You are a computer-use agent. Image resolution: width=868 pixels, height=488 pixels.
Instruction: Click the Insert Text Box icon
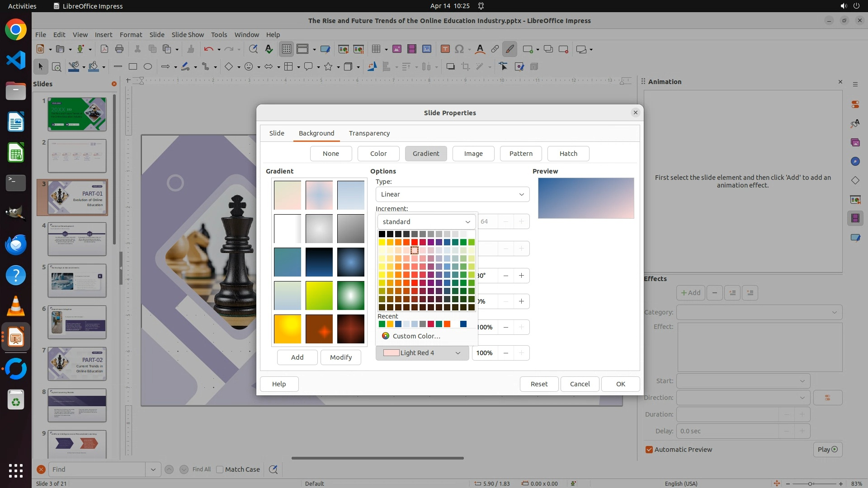[x=445, y=49]
